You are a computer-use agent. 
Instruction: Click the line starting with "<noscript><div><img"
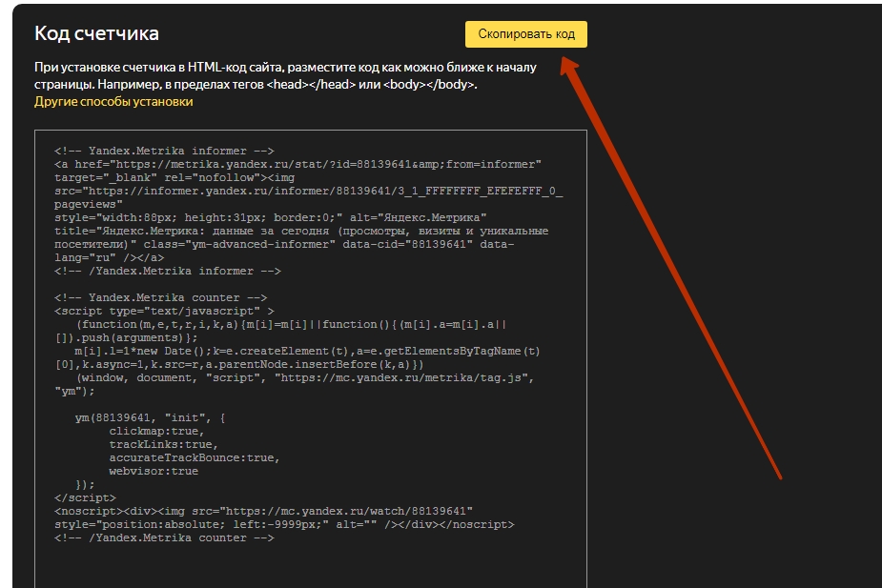pos(264,512)
